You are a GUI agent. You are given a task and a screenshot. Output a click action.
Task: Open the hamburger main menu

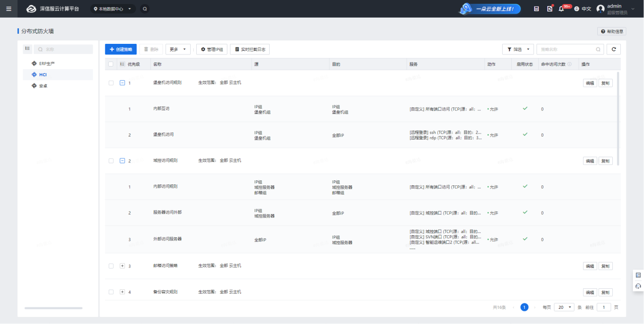pyautogui.click(x=9, y=9)
